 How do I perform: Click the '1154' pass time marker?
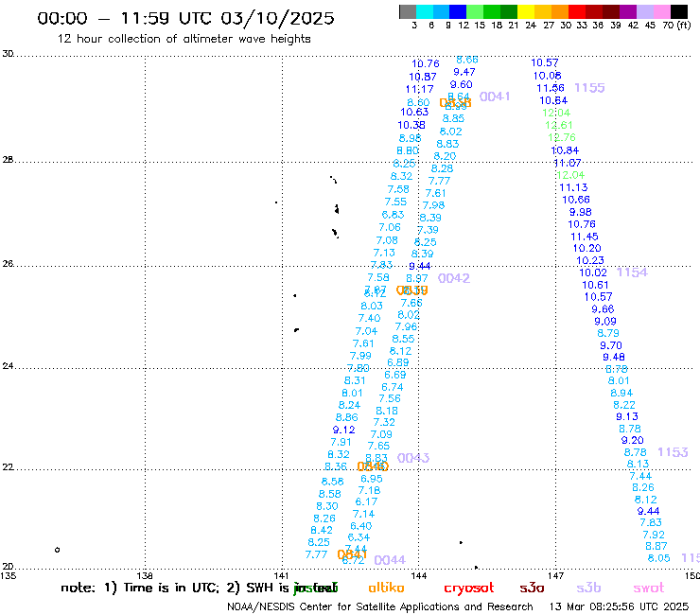[632, 272]
